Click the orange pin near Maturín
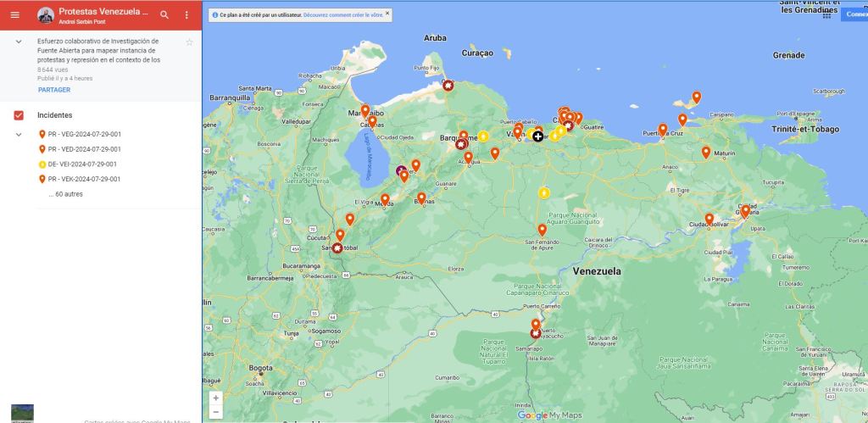The width and height of the screenshot is (868, 423). pos(705,152)
